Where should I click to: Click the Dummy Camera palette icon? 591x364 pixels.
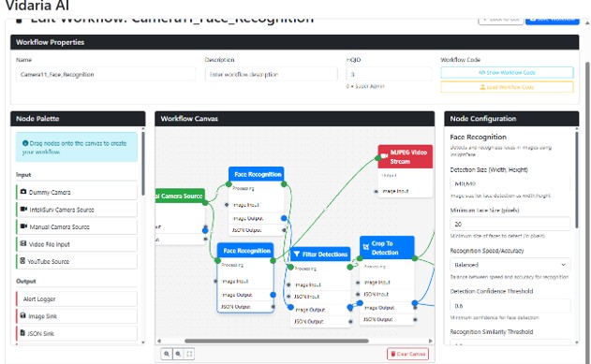(23, 192)
